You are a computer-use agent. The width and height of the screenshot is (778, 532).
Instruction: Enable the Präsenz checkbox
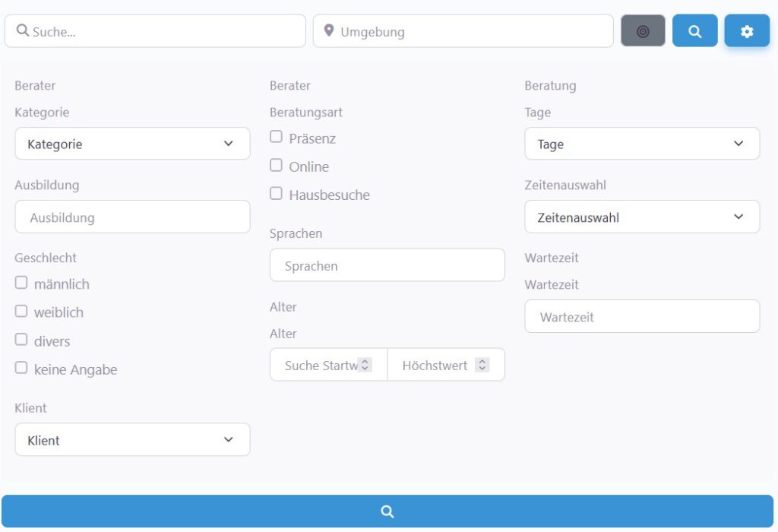point(277,138)
